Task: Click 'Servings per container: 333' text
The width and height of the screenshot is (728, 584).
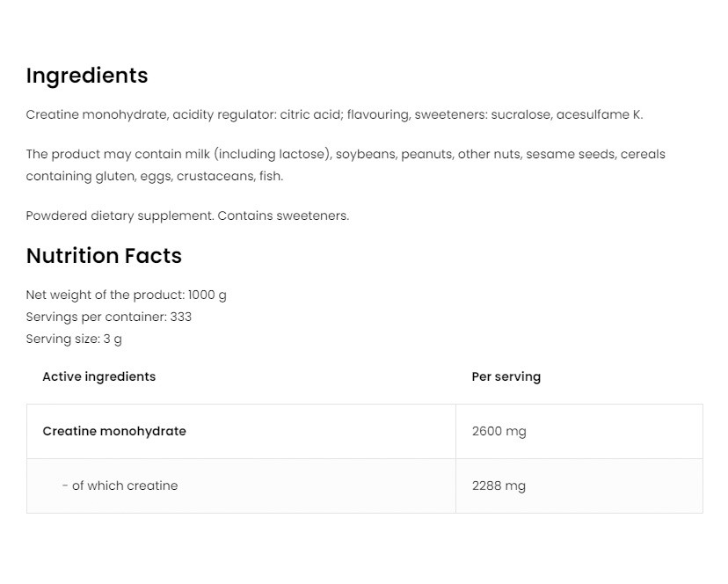Action: pyautogui.click(x=108, y=317)
